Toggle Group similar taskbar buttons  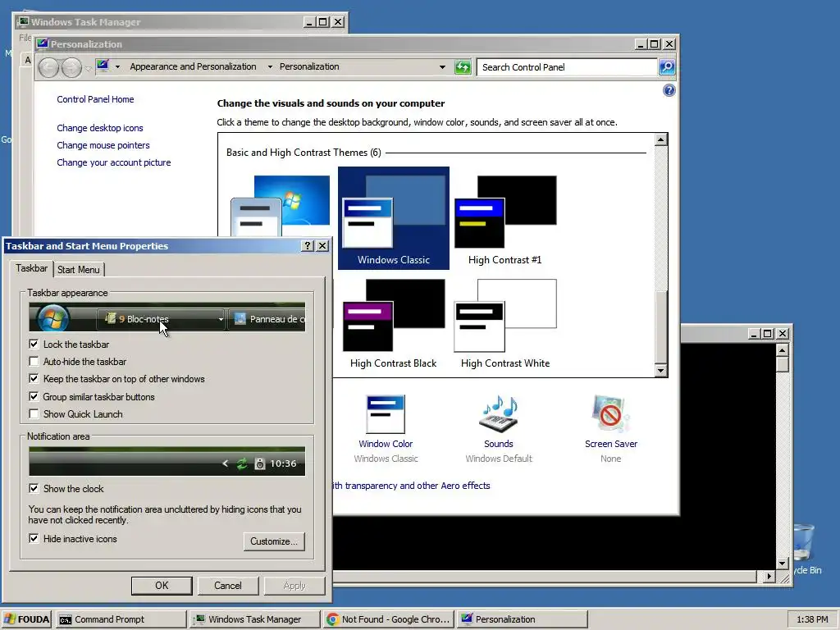coord(34,396)
